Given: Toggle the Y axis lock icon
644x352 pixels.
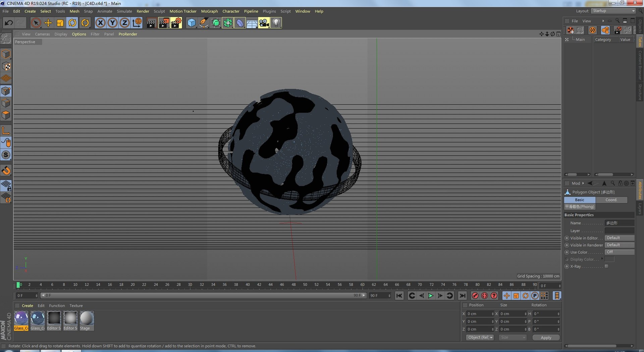Looking at the screenshot, I should pyautogui.click(x=112, y=23).
